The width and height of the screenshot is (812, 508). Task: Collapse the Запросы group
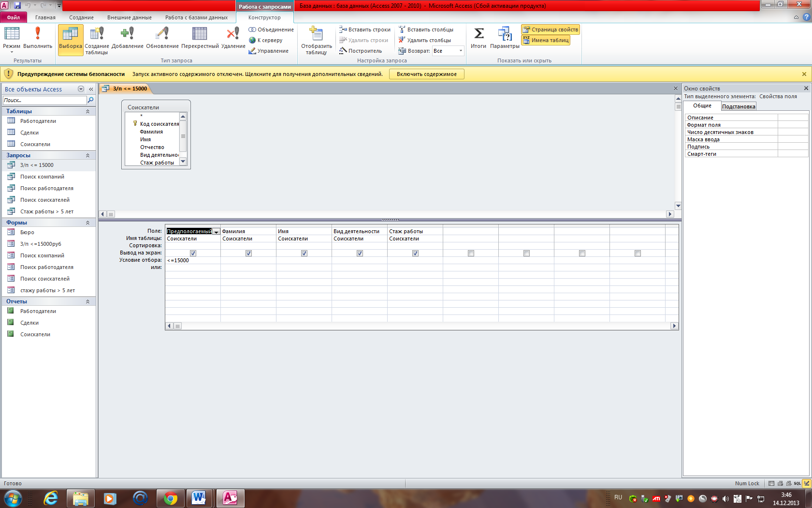pyautogui.click(x=87, y=155)
